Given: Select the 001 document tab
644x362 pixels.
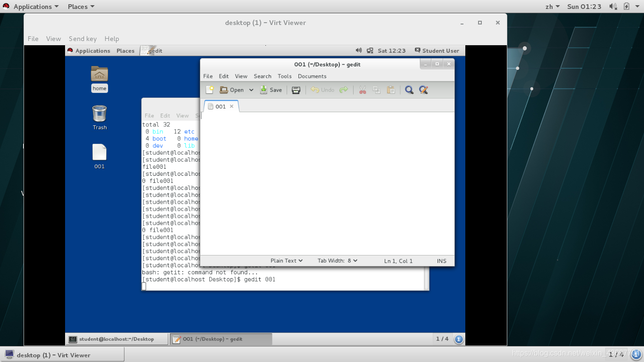Looking at the screenshot, I should pyautogui.click(x=221, y=107).
